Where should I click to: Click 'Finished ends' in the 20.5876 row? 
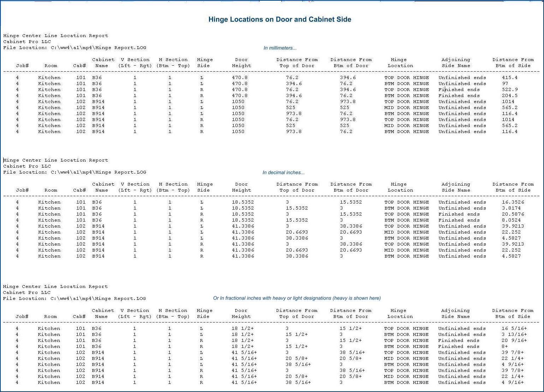point(459,214)
